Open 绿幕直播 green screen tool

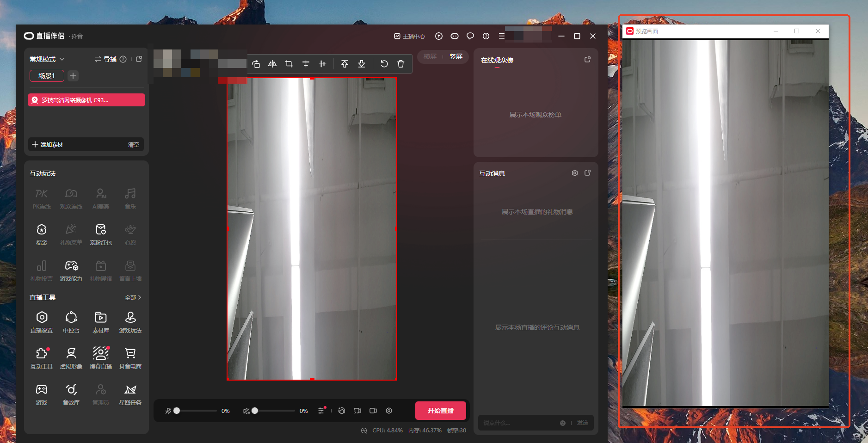(101, 358)
